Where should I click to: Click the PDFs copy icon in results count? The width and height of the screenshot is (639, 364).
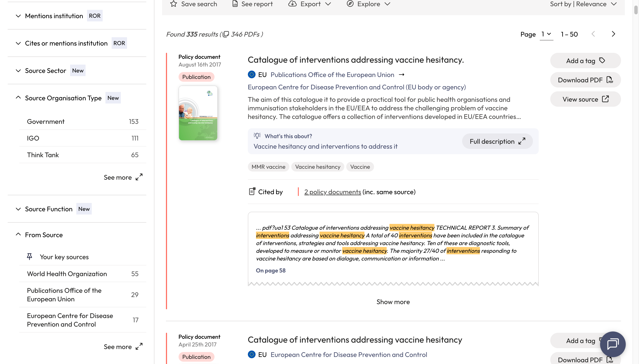tap(226, 34)
